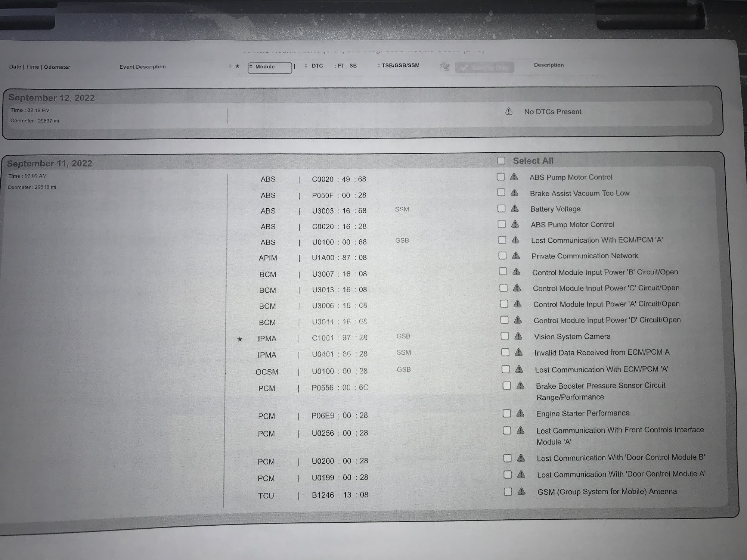Image resolution: width=747 pixels, height=560 pixels.
Task: Open GSB link on the OCSM U0100 row
Action: (404, 370)
